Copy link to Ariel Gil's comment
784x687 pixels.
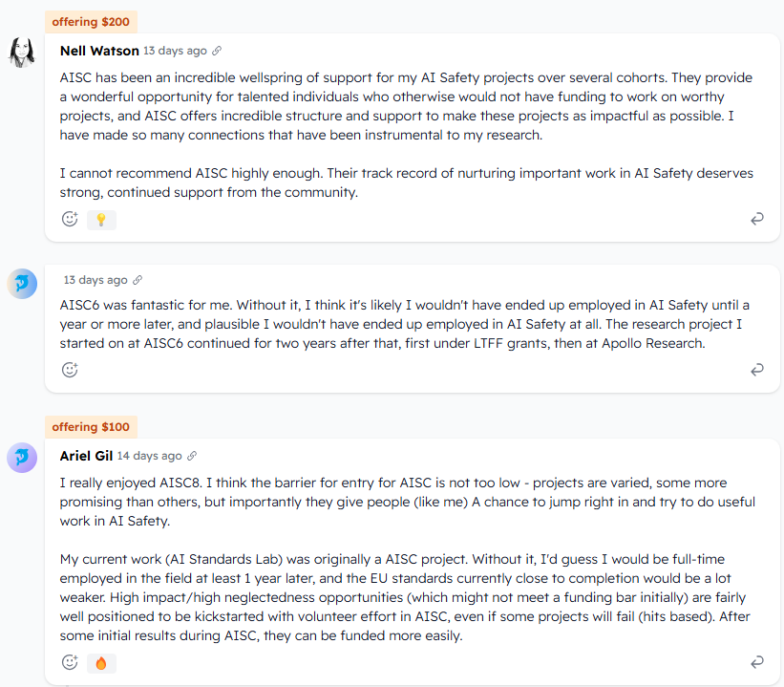192,456
